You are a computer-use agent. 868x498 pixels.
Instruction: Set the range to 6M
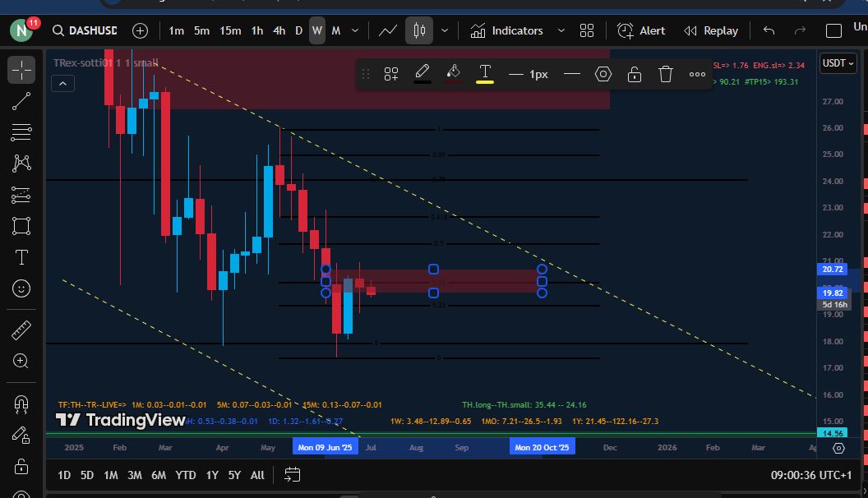pyautogui.click(x=159, y=475)
